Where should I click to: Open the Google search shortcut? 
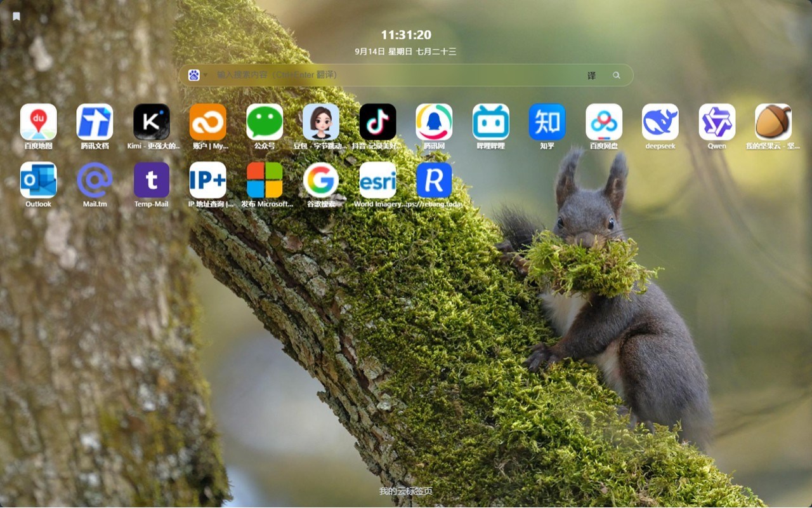321,180
